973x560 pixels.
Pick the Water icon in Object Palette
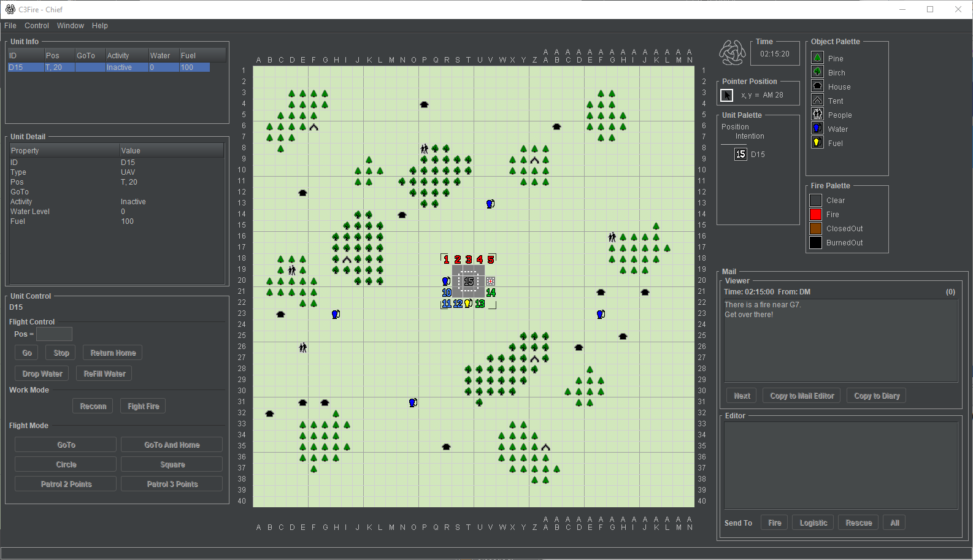coord(817,128)
